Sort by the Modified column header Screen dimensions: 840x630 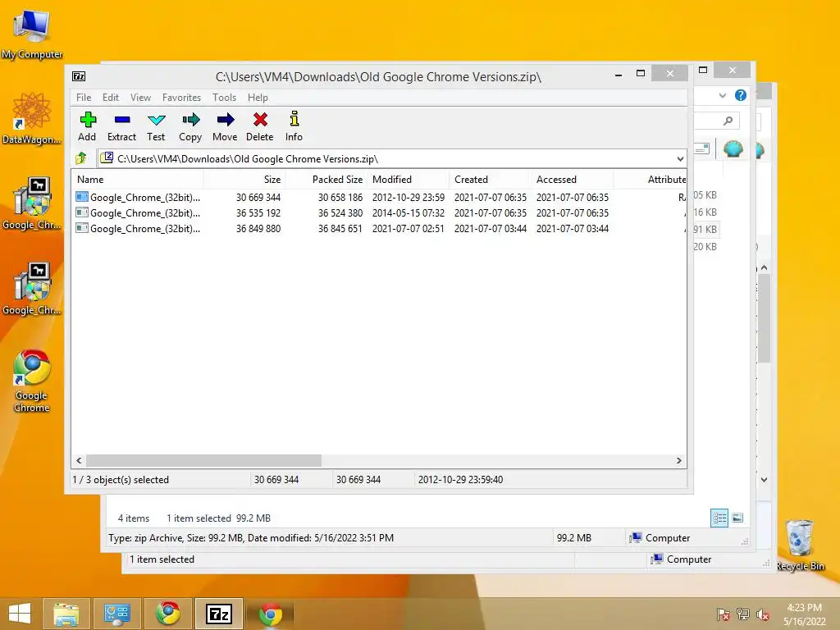tap(409, 180)
